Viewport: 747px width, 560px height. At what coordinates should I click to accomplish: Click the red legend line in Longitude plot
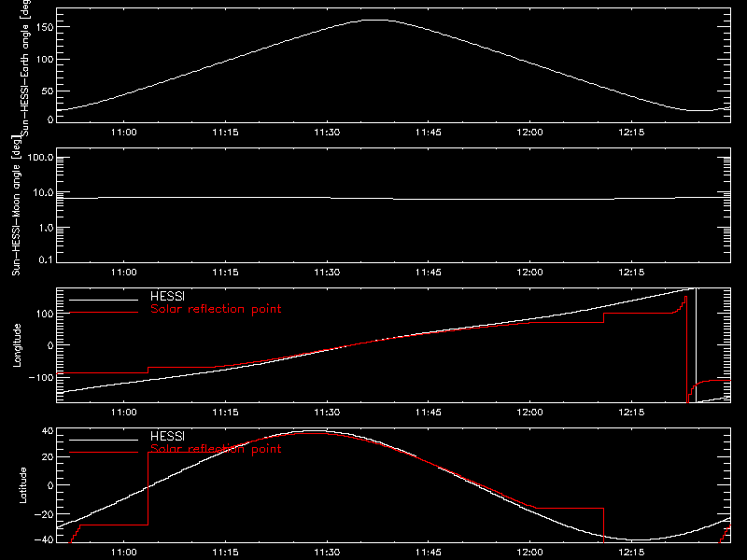point(104,313)
